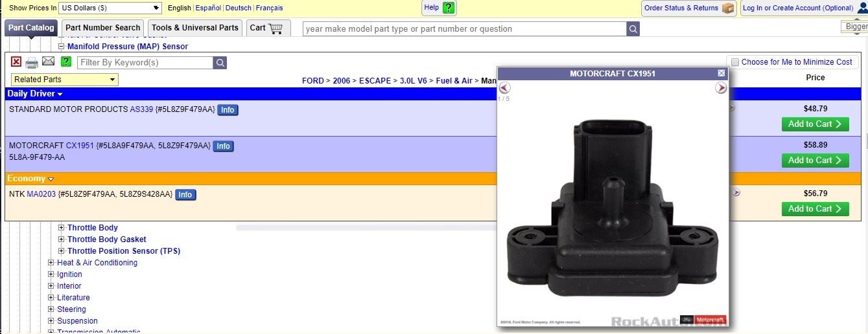The image size is (868, 334).
Task: Open the MA0203 part number link
Action: 41,194
